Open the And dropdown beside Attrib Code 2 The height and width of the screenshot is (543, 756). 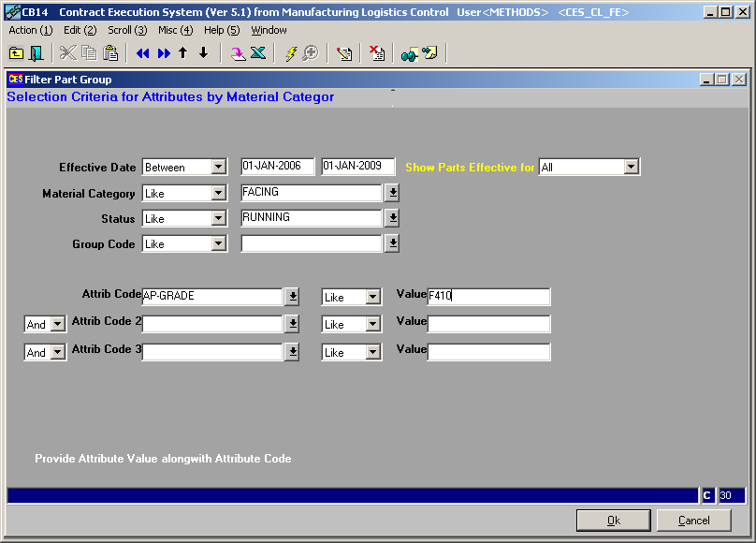tap(57, 325)
